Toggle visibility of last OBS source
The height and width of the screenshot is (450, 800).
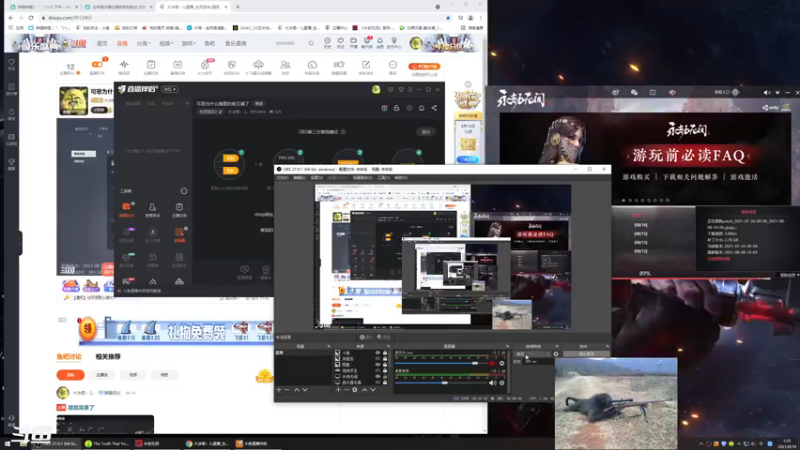(378, 382)
